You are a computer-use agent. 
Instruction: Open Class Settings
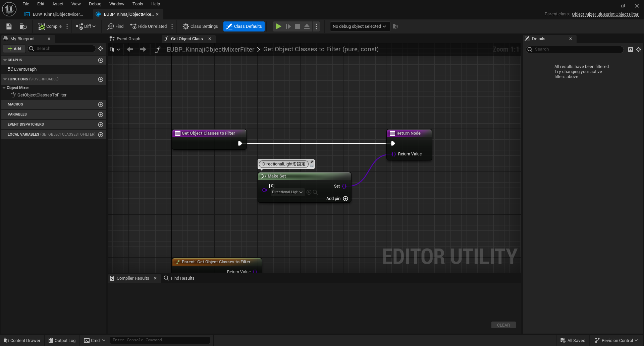click(x=200, y=26)
